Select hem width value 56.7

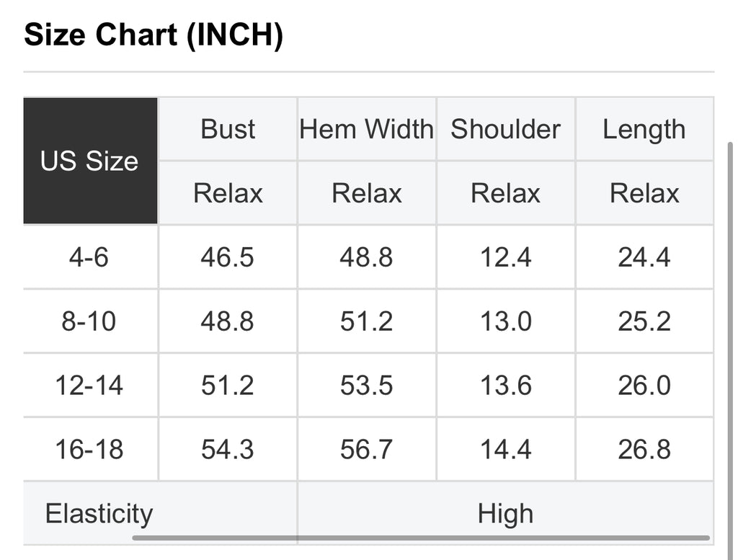tap(367, 450)
